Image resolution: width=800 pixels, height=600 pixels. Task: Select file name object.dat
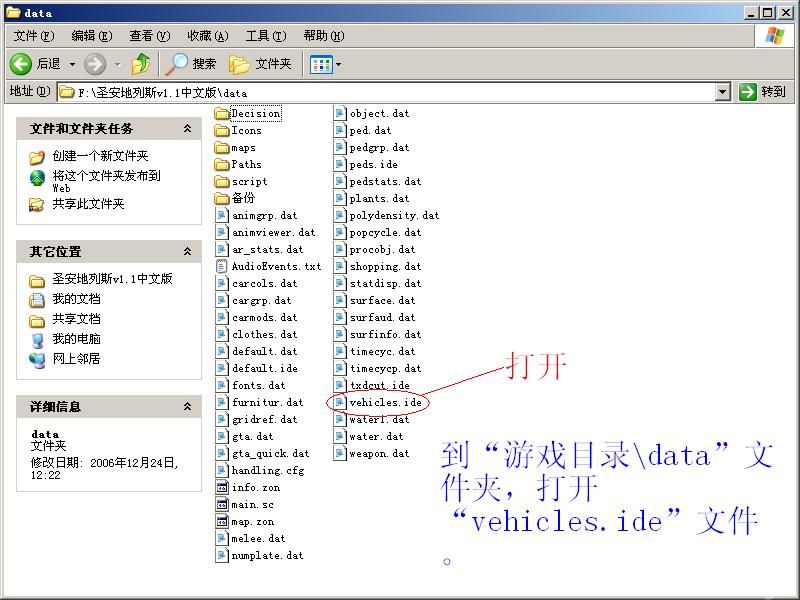click(x=379, y=113)
